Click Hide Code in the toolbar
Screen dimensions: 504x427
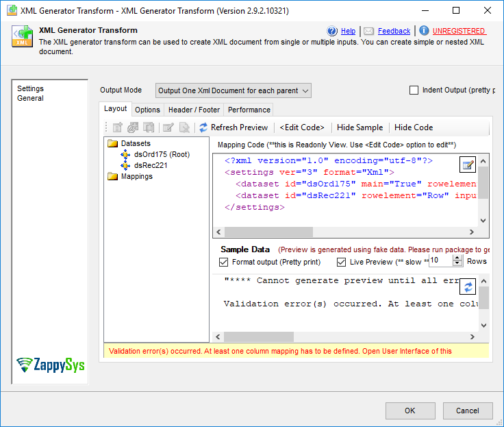click(x=414, y=127)
